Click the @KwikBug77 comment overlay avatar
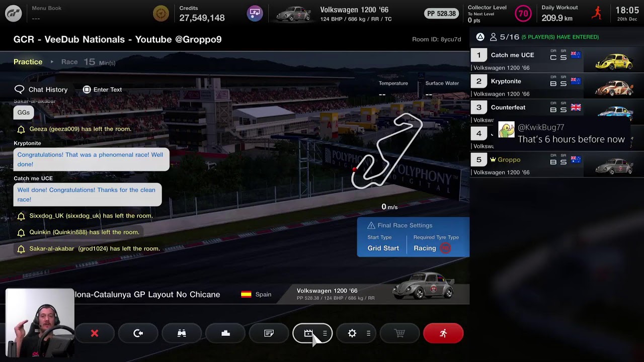This screenshot has height=362, width=644. coord(506,130)
